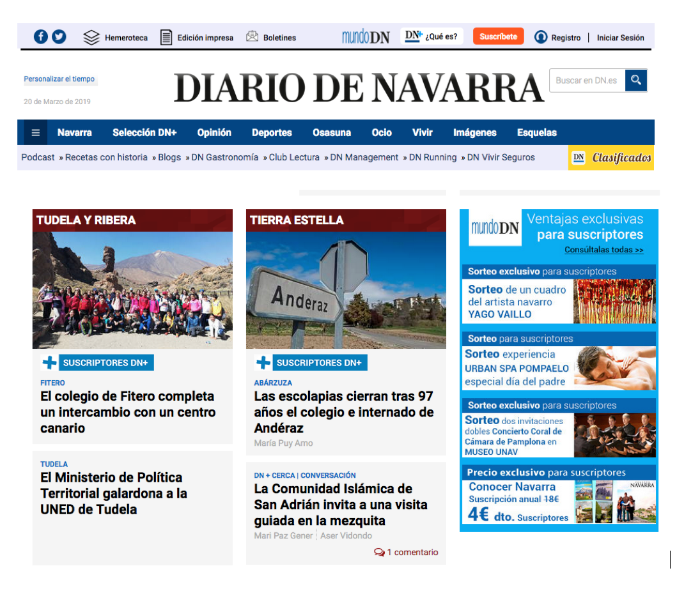This screenshot has height=589, width=700.
Task: Open the Navarra menu section
Action: click(x=75, y=132)
